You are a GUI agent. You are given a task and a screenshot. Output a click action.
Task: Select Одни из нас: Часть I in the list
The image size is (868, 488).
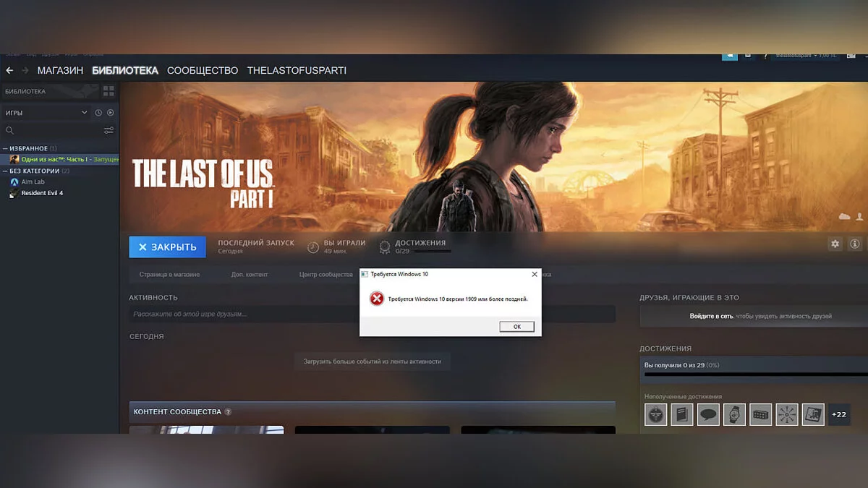(x=61, y=159)
